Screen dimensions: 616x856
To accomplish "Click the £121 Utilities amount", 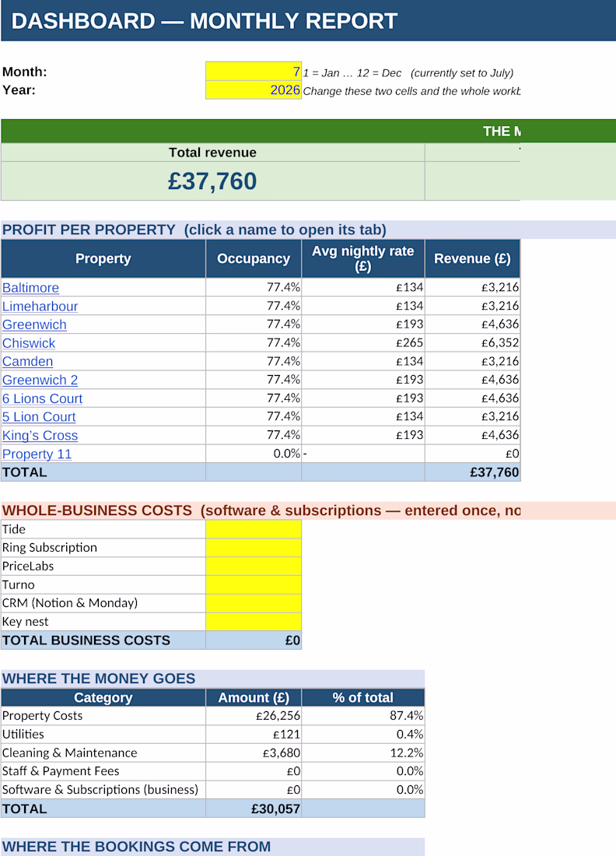I will [253, 735].
